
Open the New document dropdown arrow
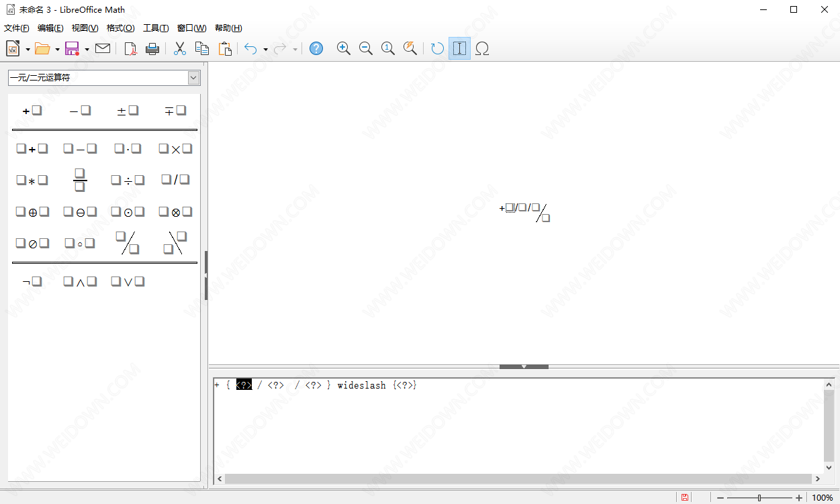[28, 49]
